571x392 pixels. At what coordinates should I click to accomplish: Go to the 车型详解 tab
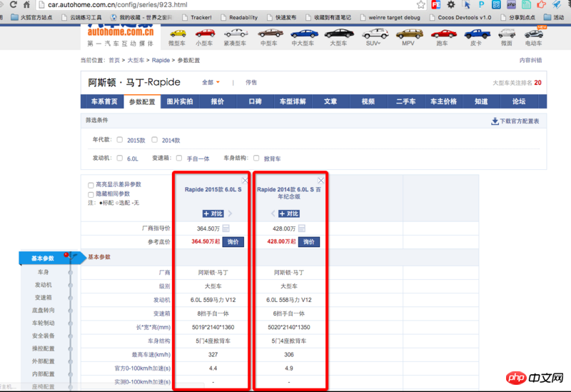[x=293, y=101]
